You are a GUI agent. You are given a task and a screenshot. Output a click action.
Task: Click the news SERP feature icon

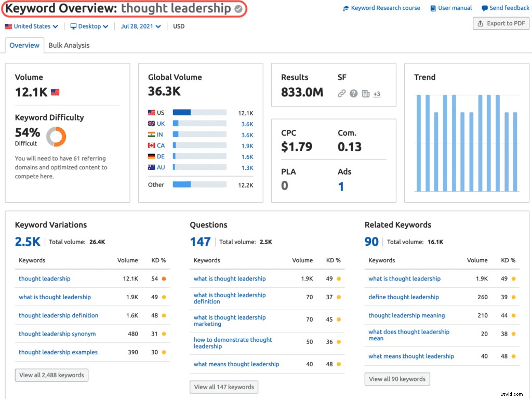pos(365,94)
